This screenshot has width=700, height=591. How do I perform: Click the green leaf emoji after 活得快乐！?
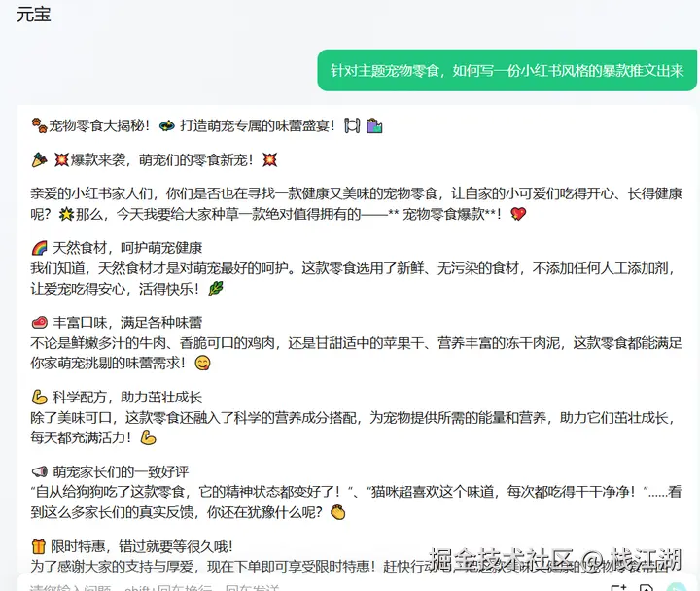pyautogui.click(x=216, y=289)
